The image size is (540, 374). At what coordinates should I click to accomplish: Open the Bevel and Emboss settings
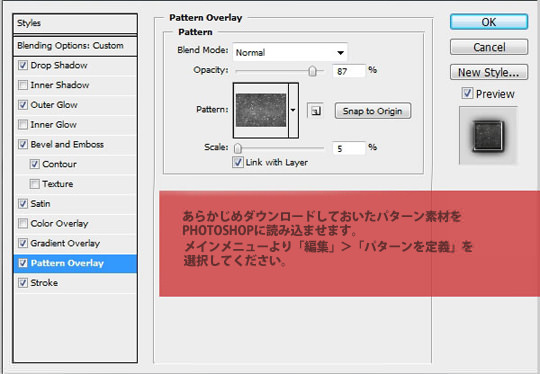click(x=67, y=144)
